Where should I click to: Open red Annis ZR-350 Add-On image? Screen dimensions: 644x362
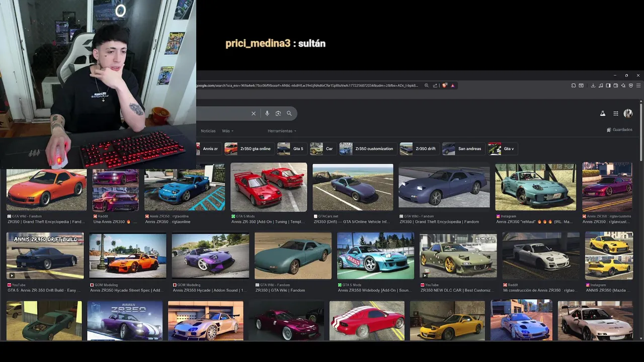269,187
